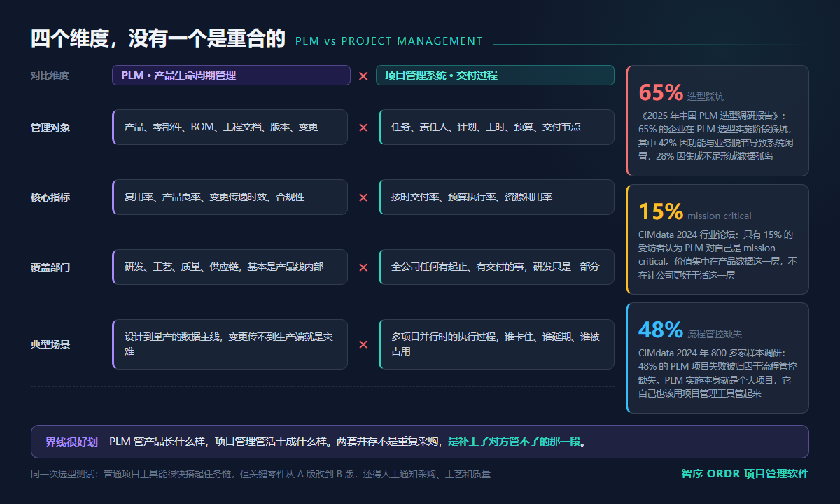Click the paragraph starting 'CIMdata 2024 年 800 多家样本调研'
The width and height of the screenshot is (840, 504).
[717, 373]
